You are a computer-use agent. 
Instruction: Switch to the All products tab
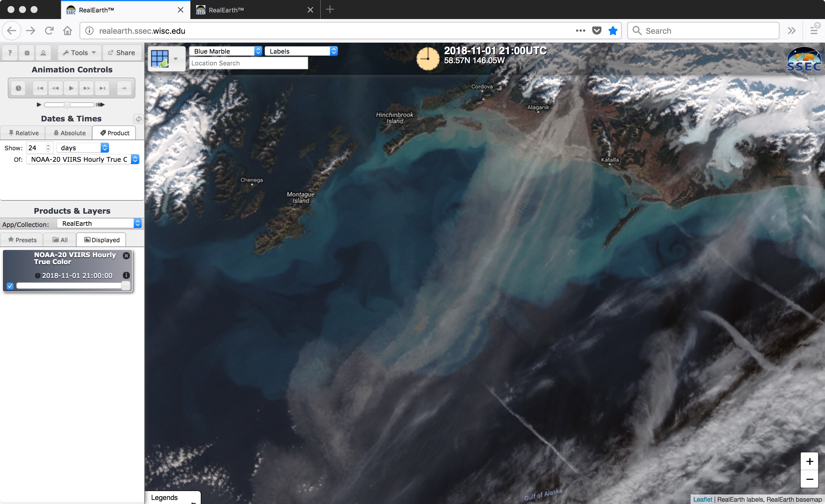coord(60,240)
